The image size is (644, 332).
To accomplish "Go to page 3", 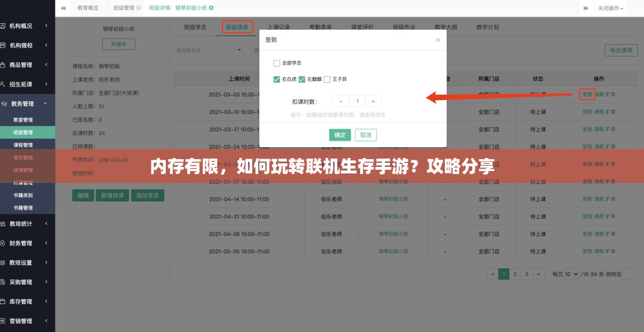I will coord(527,275).
